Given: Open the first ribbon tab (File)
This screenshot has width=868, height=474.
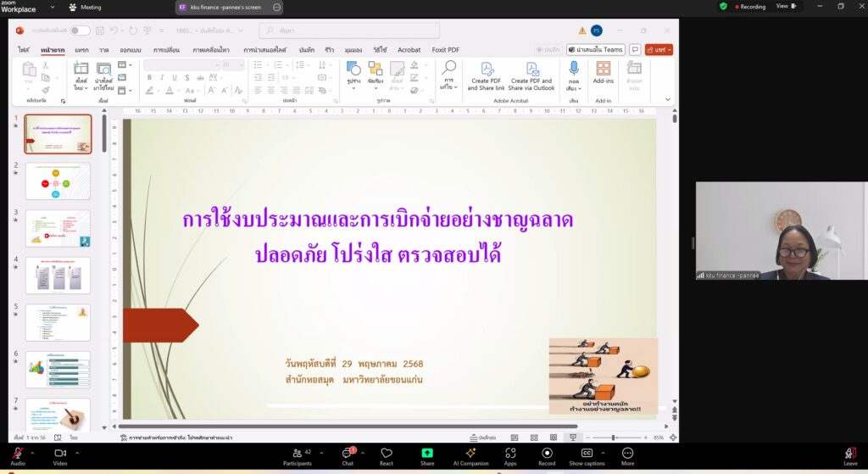Looking at the screenshot, I should [23, 50].
